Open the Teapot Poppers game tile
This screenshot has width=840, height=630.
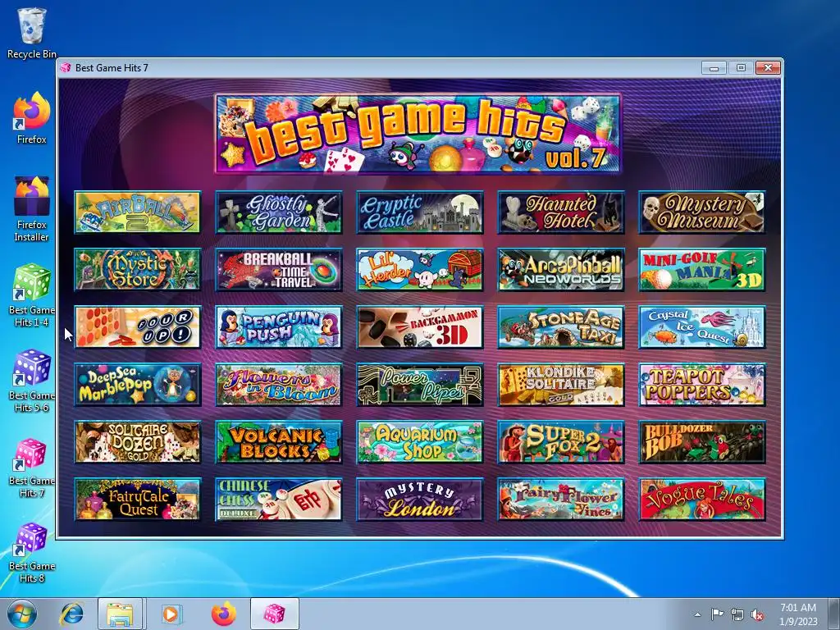[x=702, y=384]
